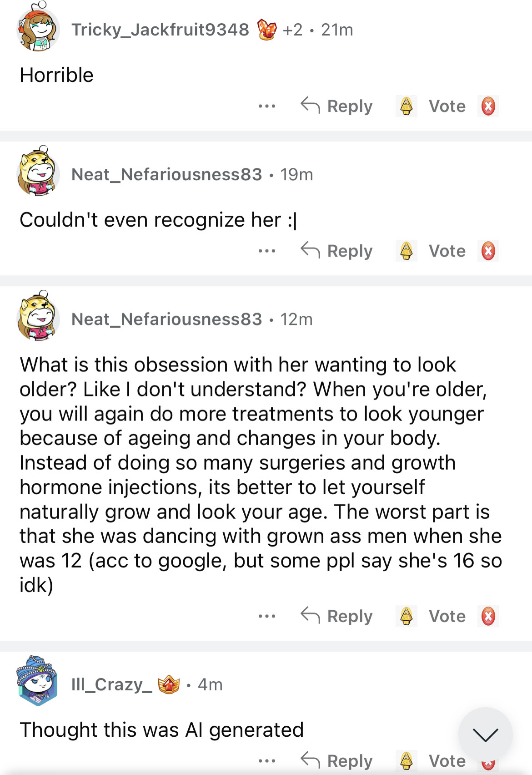Tap the flair badge beside Tricky_Jackfruit9348

coord(267,30)
